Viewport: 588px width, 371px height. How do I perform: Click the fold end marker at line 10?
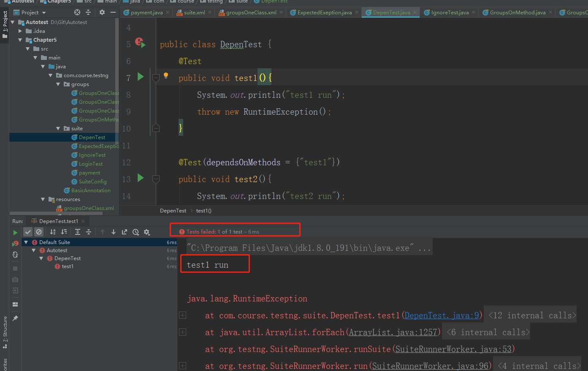(x=156, y=128)
